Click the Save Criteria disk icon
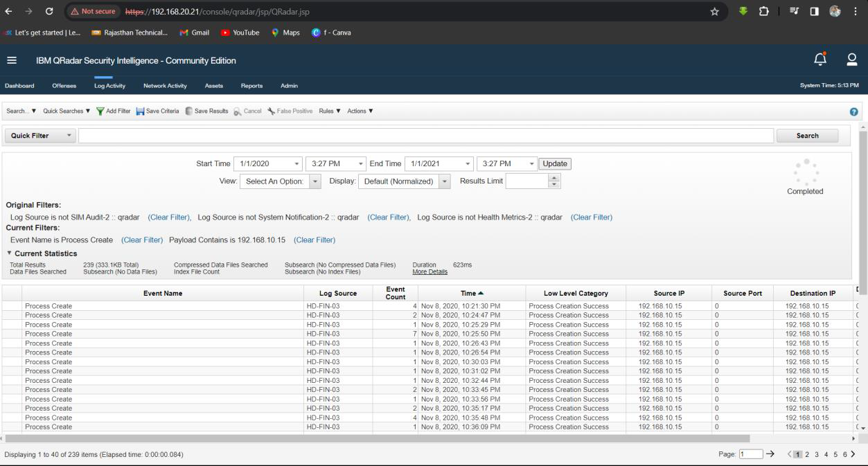The height and width of the screenshot is (466, 868). point(140,111)
